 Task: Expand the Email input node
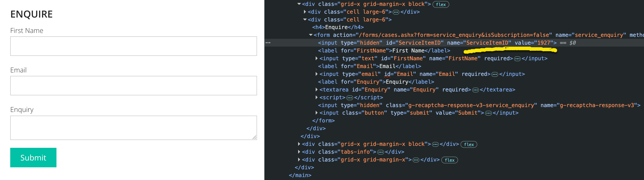[x=316, y=74]
